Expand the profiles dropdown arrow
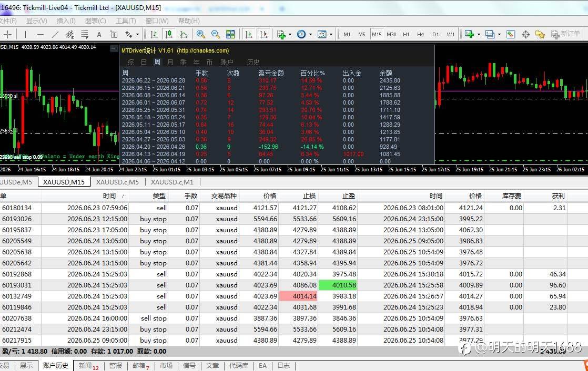 click(499, 35)
